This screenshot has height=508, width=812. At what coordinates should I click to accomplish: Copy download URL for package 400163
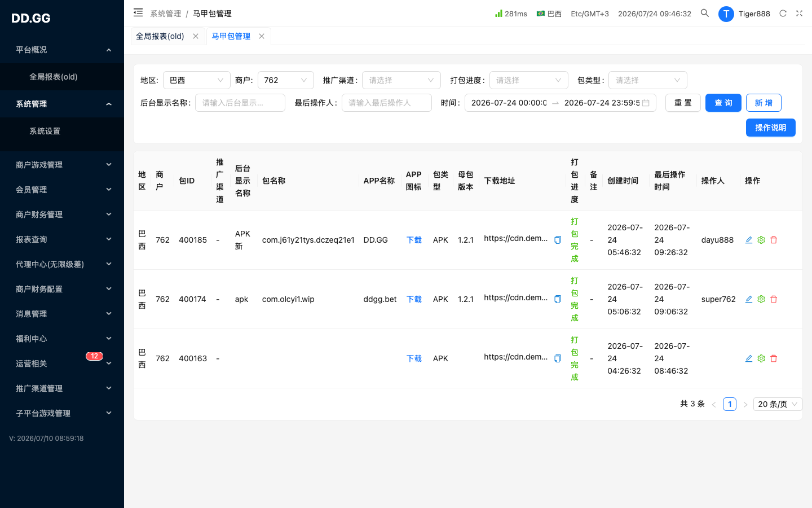(x=558, y=358)
